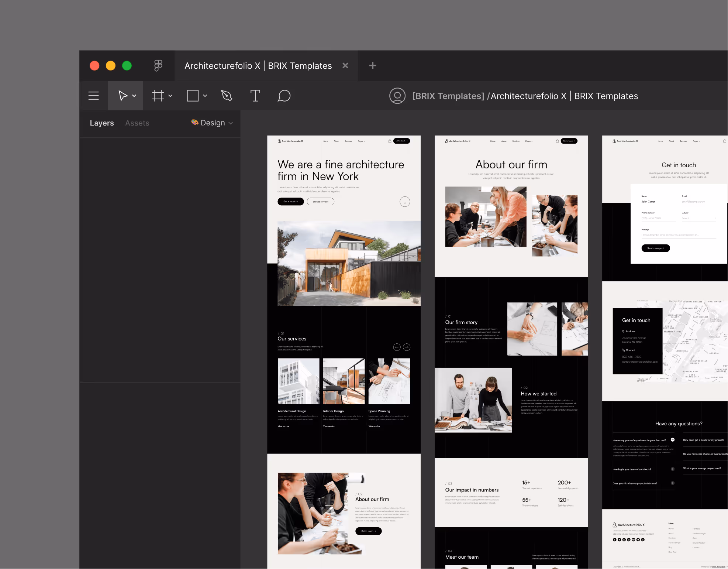Open the Shape tools dropdown arrow
This screenshot has height=569, width=728.
tap(205, 96)
